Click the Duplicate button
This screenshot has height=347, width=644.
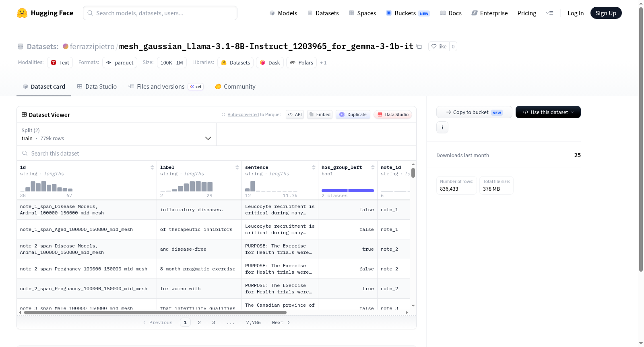[x=353, y=114]
